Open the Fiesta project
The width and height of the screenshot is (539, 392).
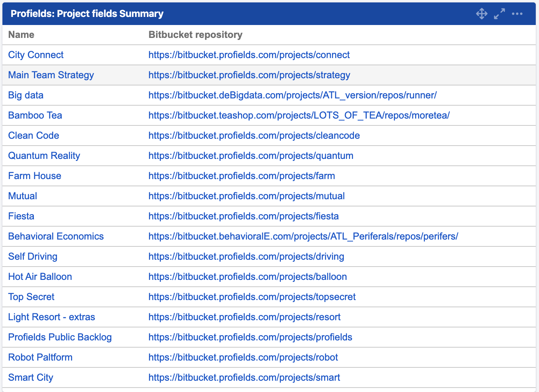point(21,216)
